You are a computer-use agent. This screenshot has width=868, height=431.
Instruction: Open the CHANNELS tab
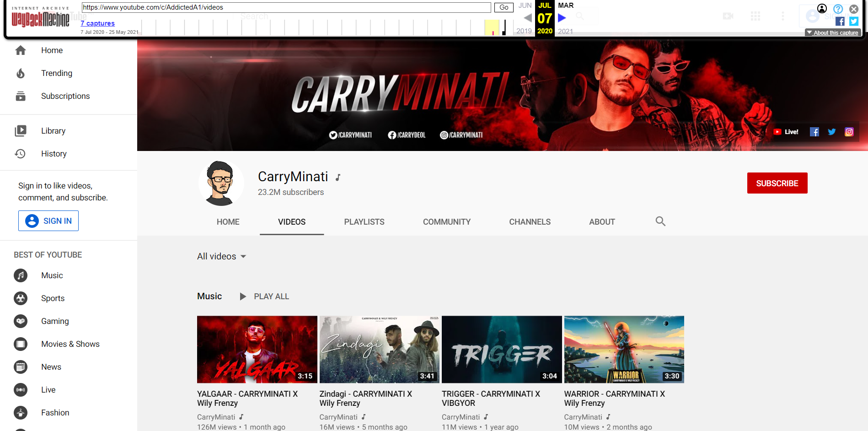pyautogui.click(x=530, y=222)
